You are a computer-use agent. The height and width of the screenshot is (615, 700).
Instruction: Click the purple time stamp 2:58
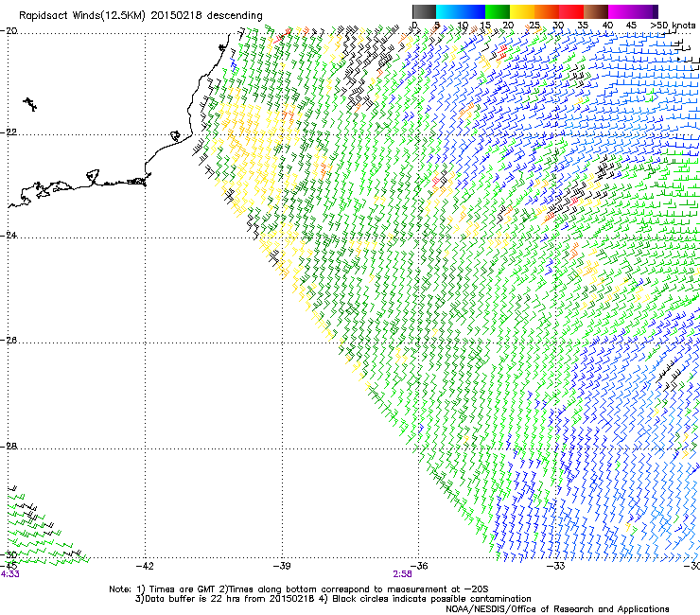pos(402,574)
